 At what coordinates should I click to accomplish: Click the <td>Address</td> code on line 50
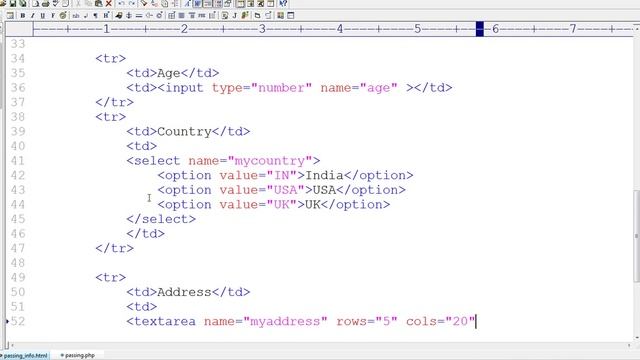[x=188, y=292]
